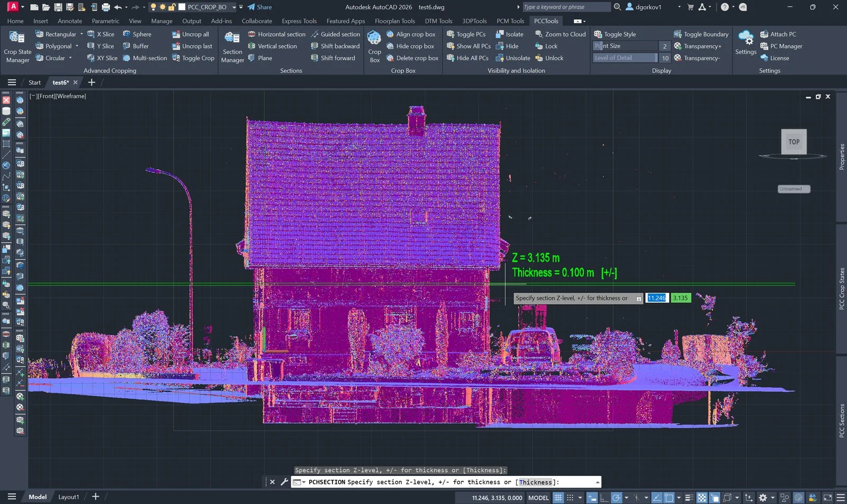Image resolution: width=847 pixels, height=504 pixels.
Task: Click Delete crop box
Action: click(x=412, y=58)
